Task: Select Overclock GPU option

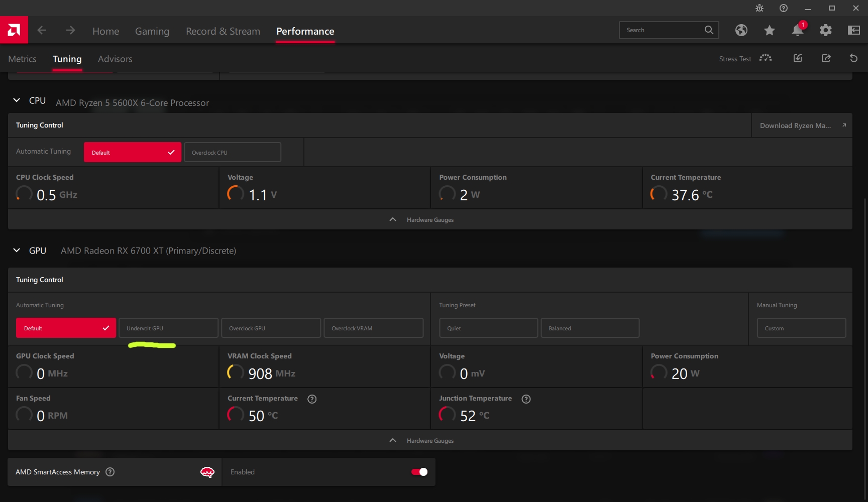Action: 271,328
